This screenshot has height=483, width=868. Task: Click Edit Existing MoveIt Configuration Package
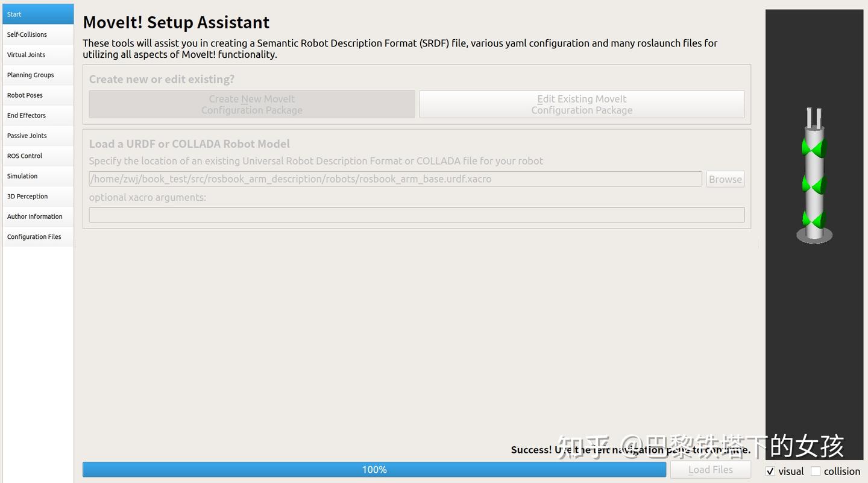(581, 104)
